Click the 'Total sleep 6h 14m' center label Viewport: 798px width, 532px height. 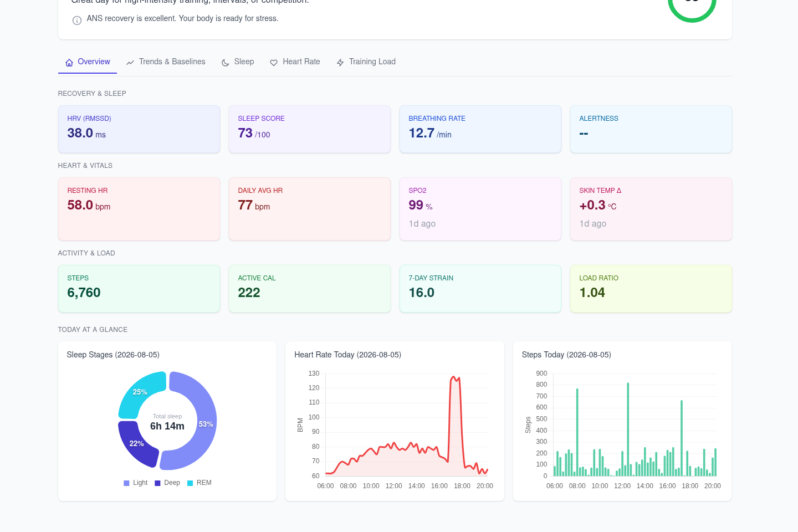pos(167,422)
